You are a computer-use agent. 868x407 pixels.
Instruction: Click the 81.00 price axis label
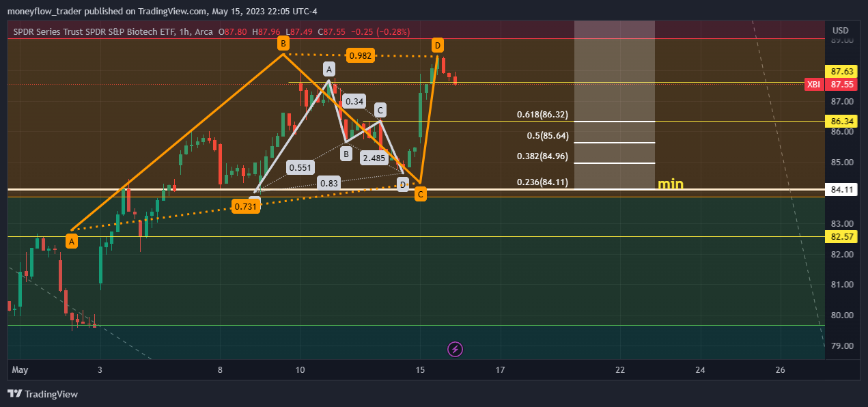pos(842,285)
